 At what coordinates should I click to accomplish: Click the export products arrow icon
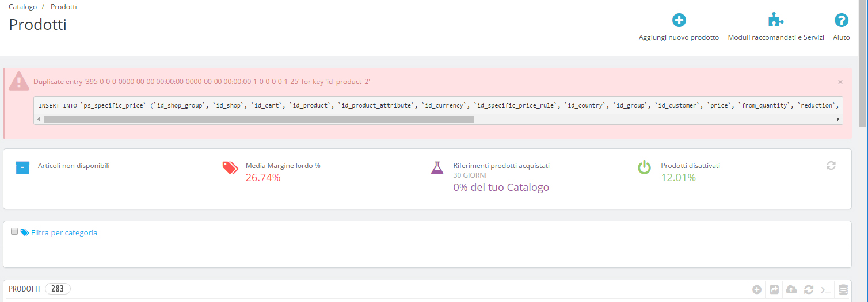point(774,289)
